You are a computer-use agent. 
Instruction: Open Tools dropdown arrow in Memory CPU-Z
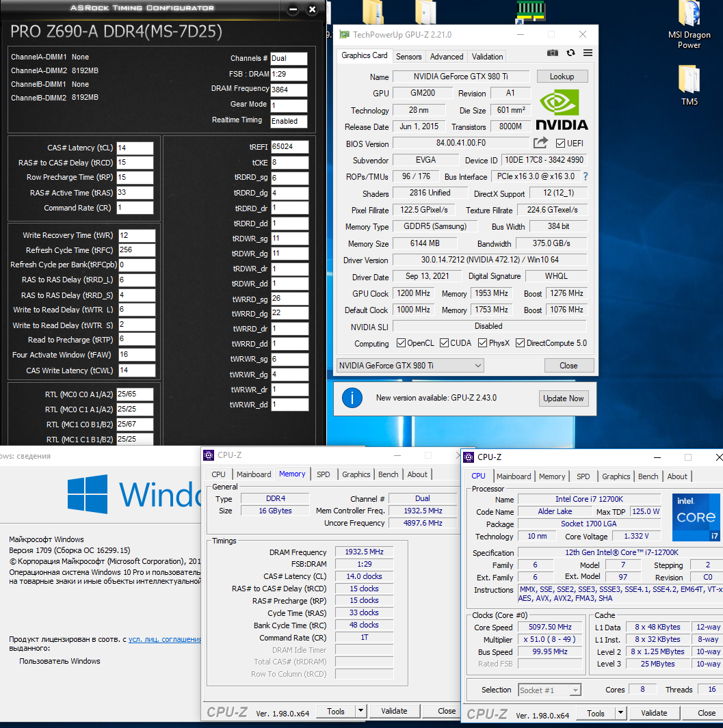[360, 711]
